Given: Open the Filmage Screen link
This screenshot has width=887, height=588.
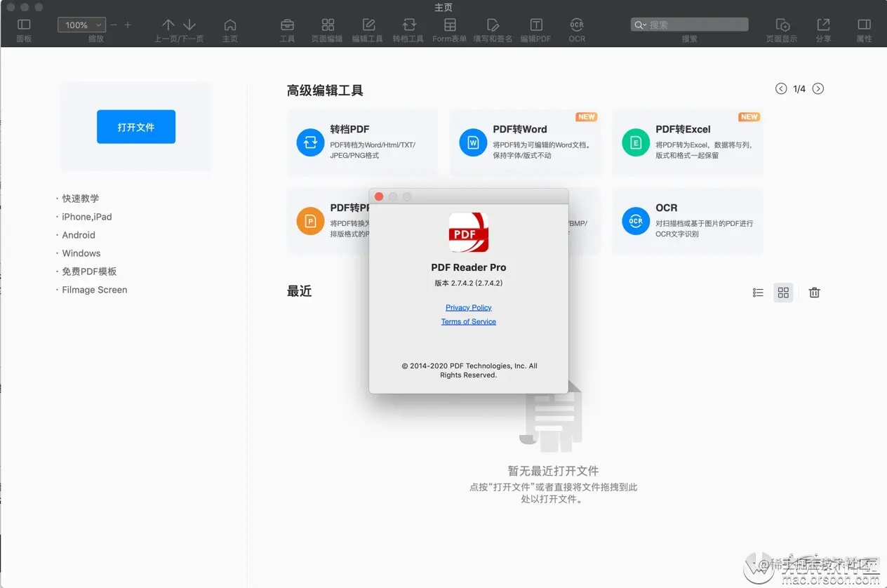Looking at the screenshot, I should [95, 290].
